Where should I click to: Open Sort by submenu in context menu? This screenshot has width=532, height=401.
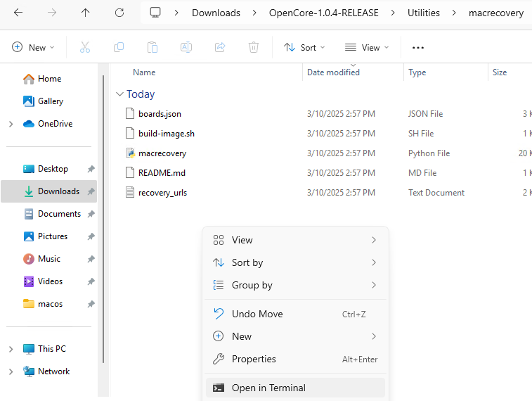(296, 262)
